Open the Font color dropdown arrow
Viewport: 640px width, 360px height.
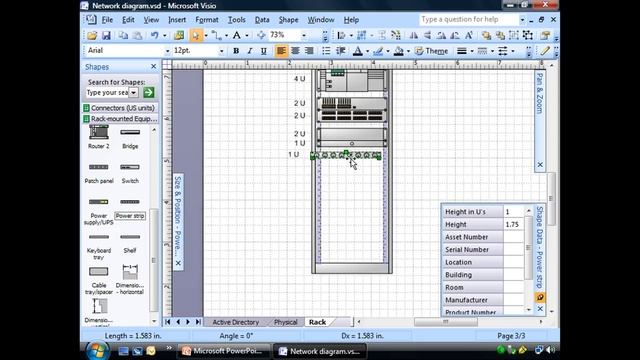pos(367,51)
